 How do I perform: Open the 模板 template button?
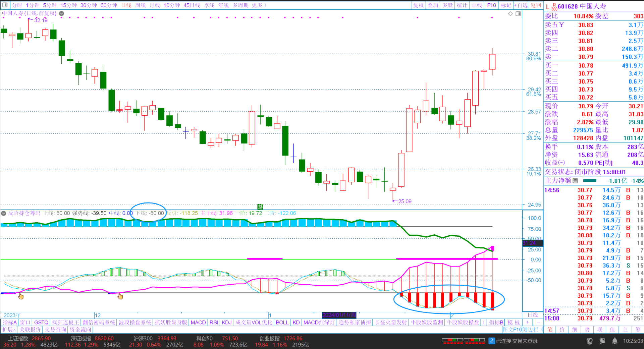pyautogui.click(x=514, y=323)
